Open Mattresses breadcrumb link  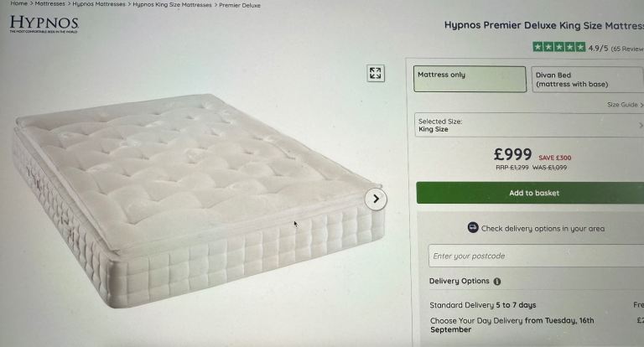tap(49, 3)
